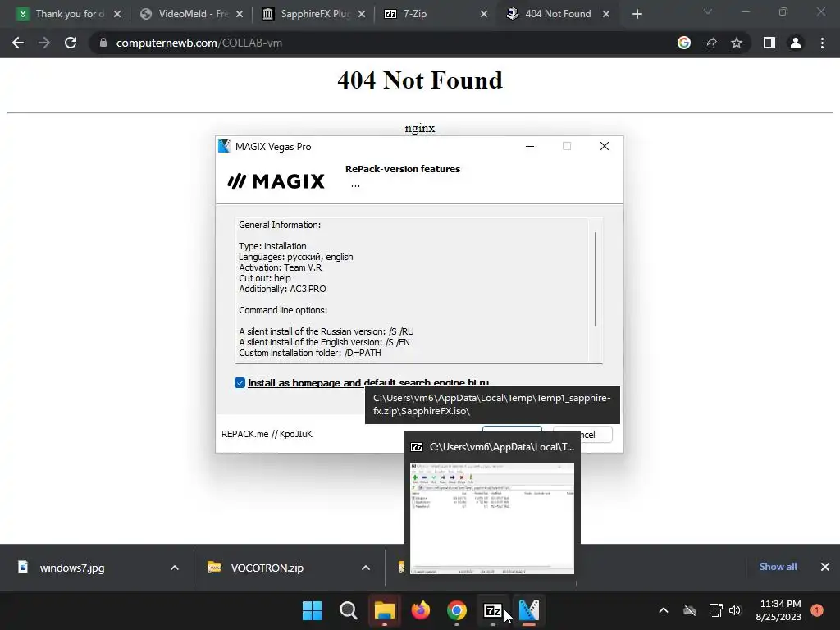Screen dimensions: 840x630
Task: Close the 7-Zip browser tab
Action: pyautogui.click(x=484, y=14)
